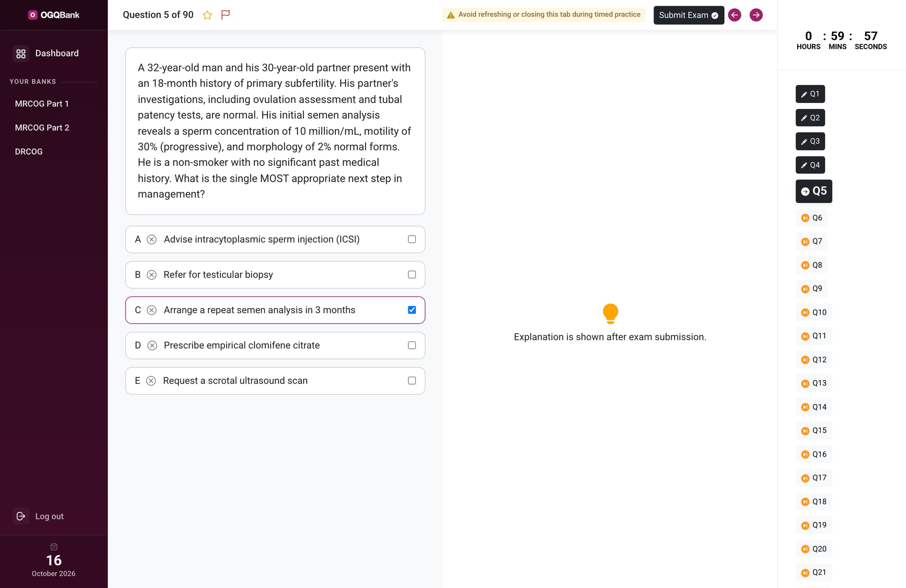Click the OGQBank logo
This screenshot has height=588, width=906.
pos(54,15)
